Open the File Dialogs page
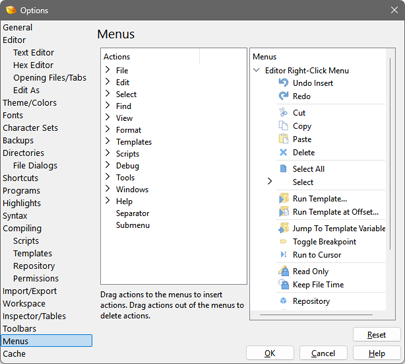The width and height of the screenshot is (405, 364). [35, 165]
